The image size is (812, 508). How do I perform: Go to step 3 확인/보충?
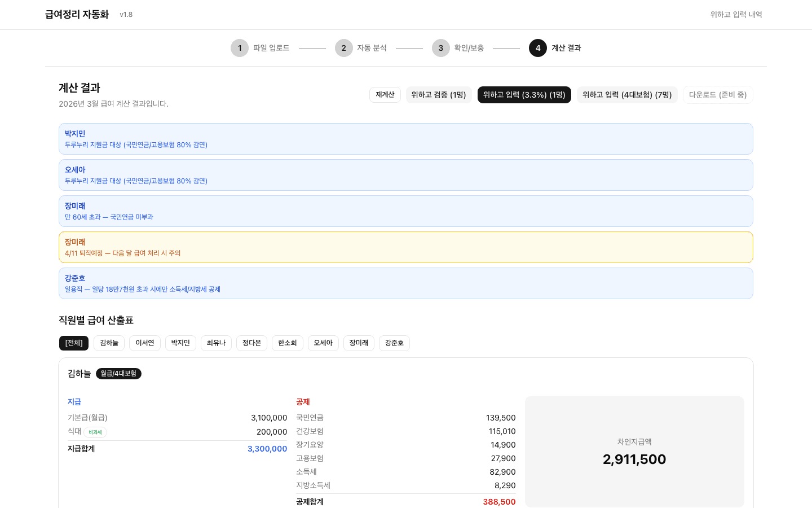(458, 48)
